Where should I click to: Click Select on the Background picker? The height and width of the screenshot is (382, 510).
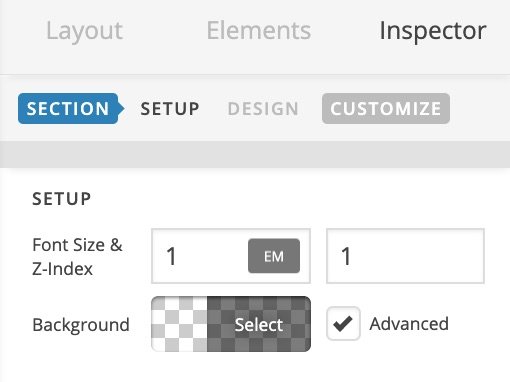(x=259, y=324)
